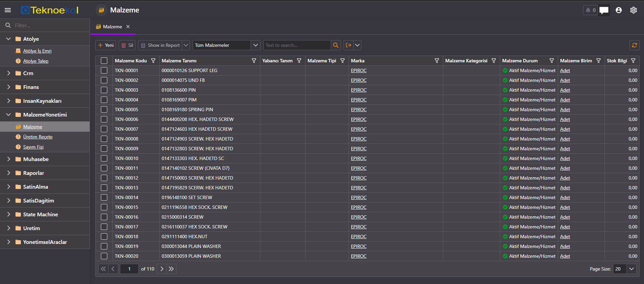This screenshot has width=644, height=284.
Task: Select Malzeme in the sidebar
Action: pyautogui.click(x=33, y=127)
